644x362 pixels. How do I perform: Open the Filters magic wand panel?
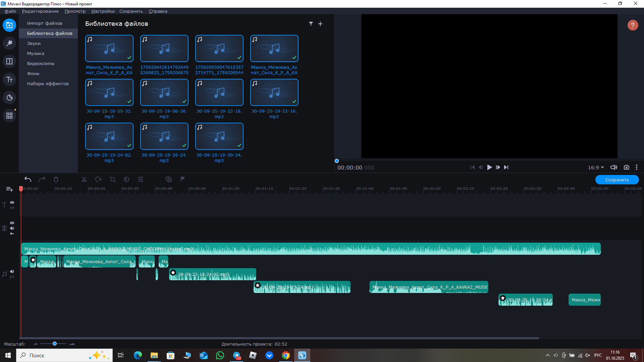[9, 43]
